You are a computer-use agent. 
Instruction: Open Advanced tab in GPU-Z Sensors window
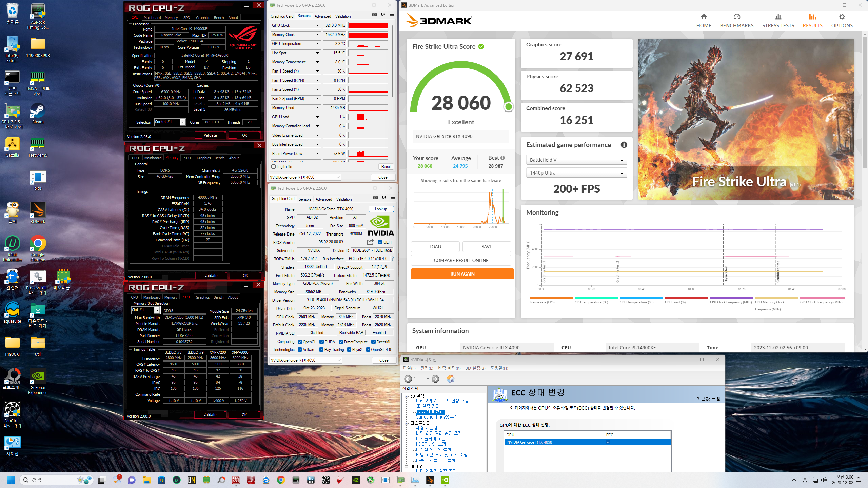pyautogui.click(x=323, y=16)
